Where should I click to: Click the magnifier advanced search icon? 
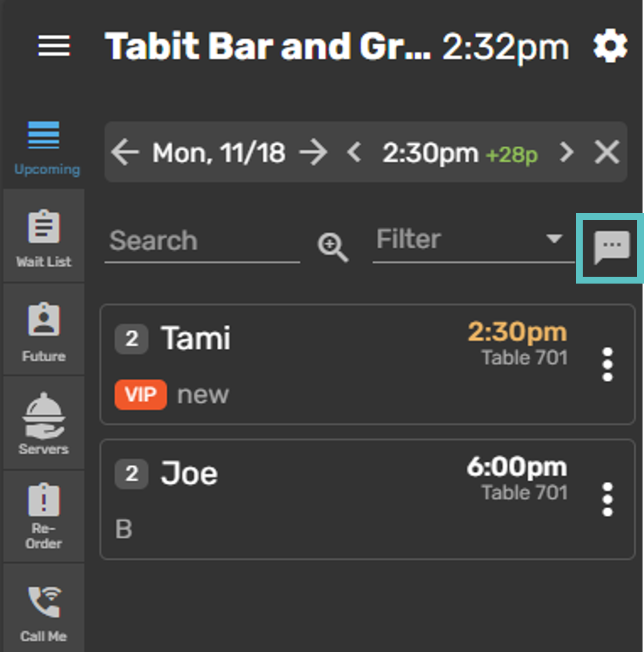pyautogui.click(x=333, y=246)
